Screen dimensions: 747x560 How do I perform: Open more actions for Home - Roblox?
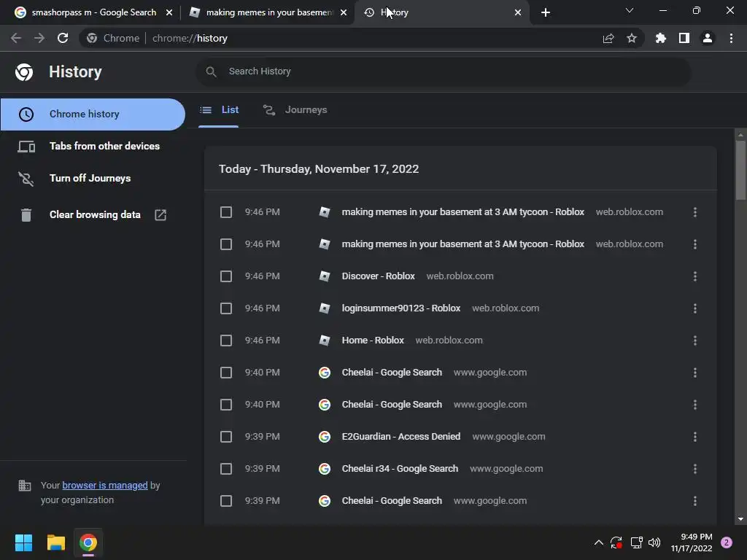(695, 341)
